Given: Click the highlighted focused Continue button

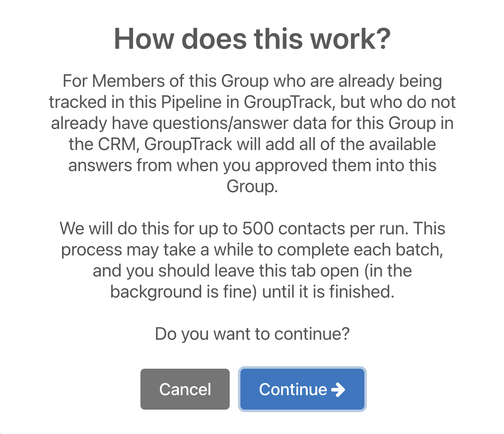Looking at the screenshot, I should pos(302,389).
